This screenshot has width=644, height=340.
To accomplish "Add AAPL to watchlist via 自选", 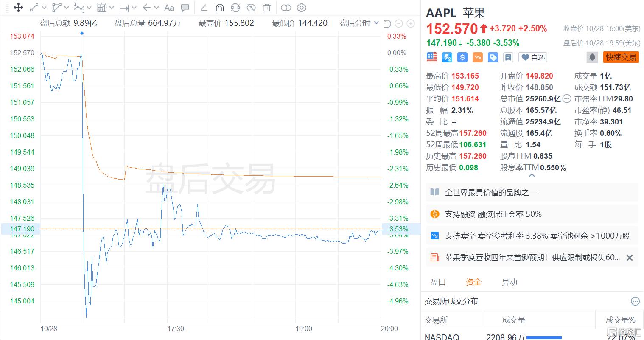I will pos(533,57).
